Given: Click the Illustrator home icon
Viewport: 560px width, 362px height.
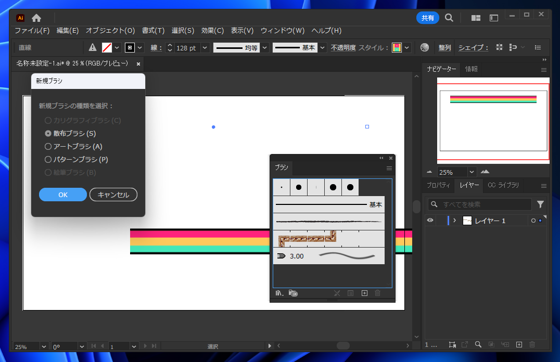Looking at the screenshot, I should click(36, 18).
